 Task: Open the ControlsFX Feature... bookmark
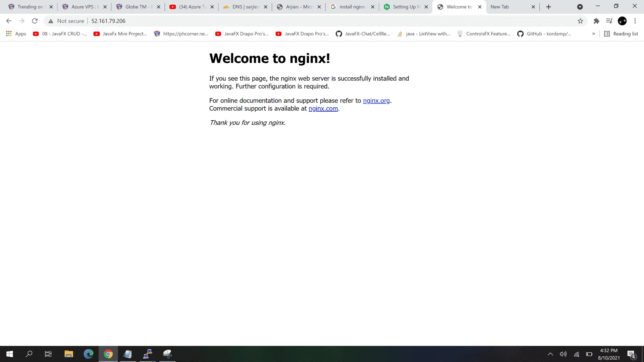click(484, 34)
